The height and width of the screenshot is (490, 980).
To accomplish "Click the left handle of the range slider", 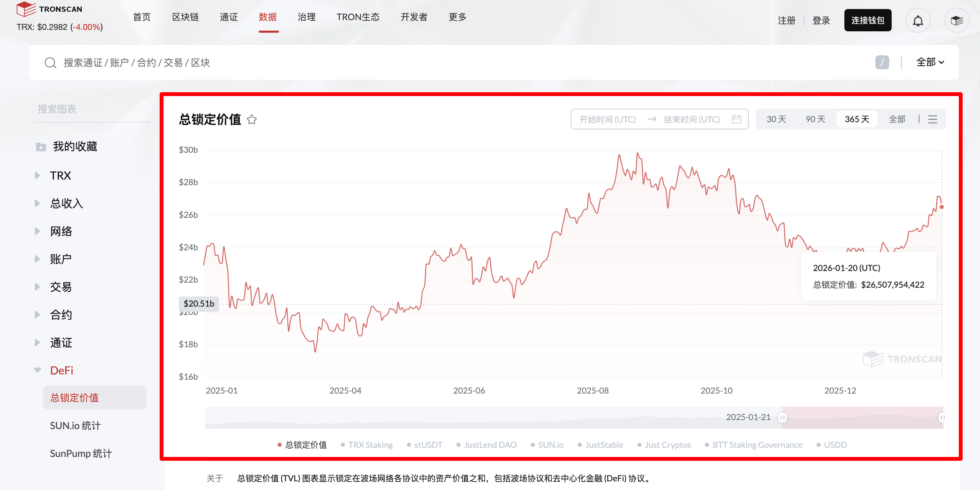I will point(782,418).
